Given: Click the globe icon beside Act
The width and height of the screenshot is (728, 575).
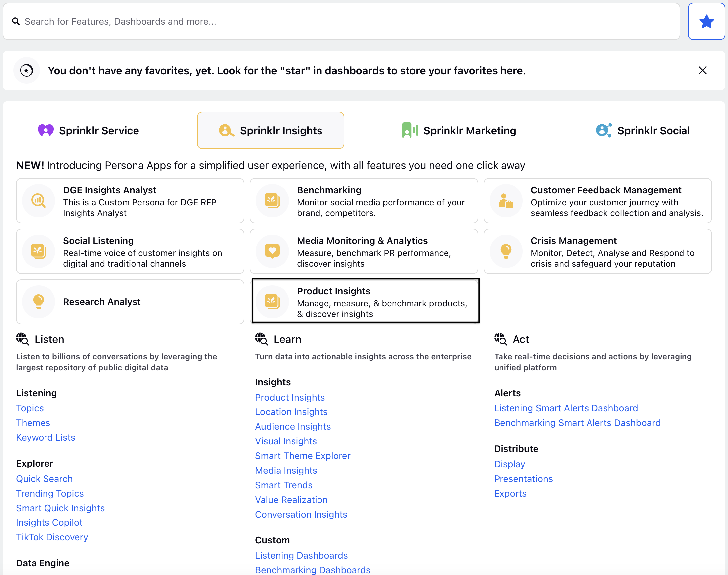Looking at the screenshot, I should click(x=501, y=339).
